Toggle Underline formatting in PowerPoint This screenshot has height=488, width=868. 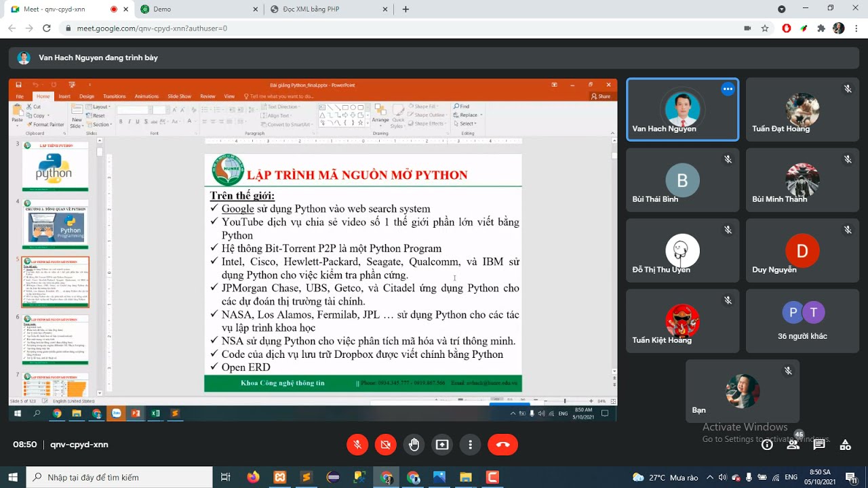click(137, 122)
